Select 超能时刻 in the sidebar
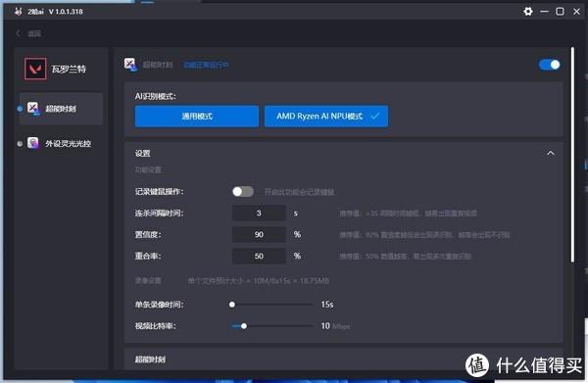The image size is (588, 383). tap(61, 109)
